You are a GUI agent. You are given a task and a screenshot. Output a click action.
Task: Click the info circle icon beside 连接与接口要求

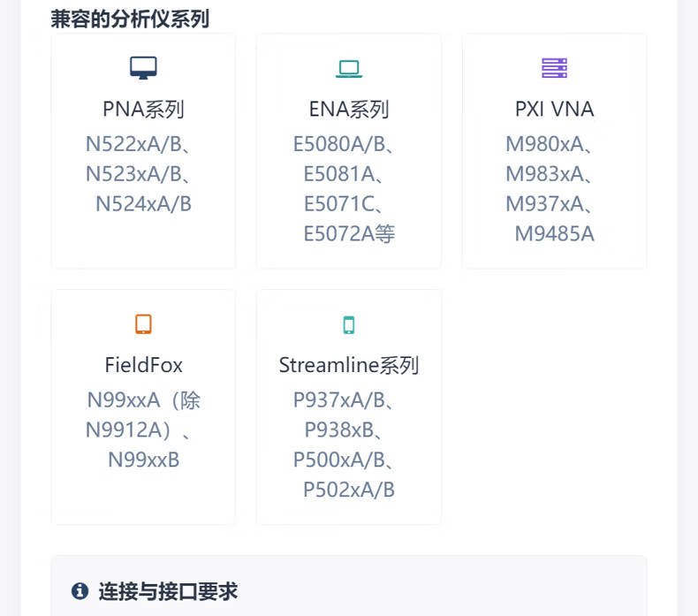pos(80,591)
